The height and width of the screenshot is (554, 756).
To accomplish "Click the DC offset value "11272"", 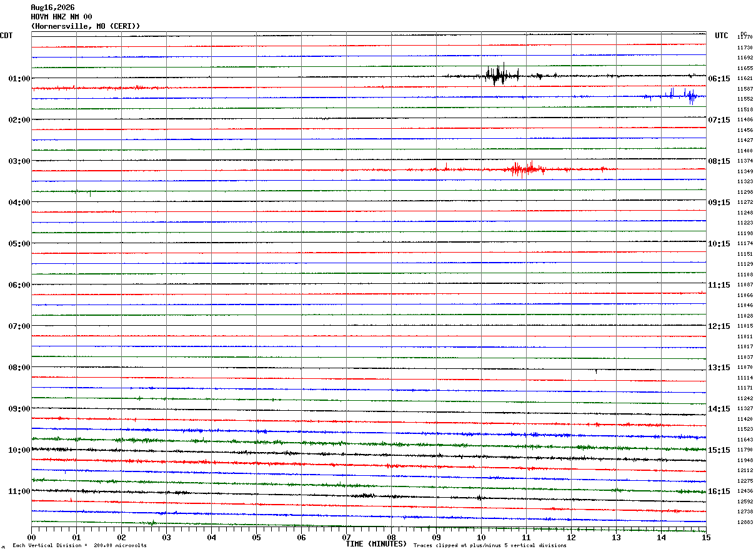I will click(x=745, y=203).
